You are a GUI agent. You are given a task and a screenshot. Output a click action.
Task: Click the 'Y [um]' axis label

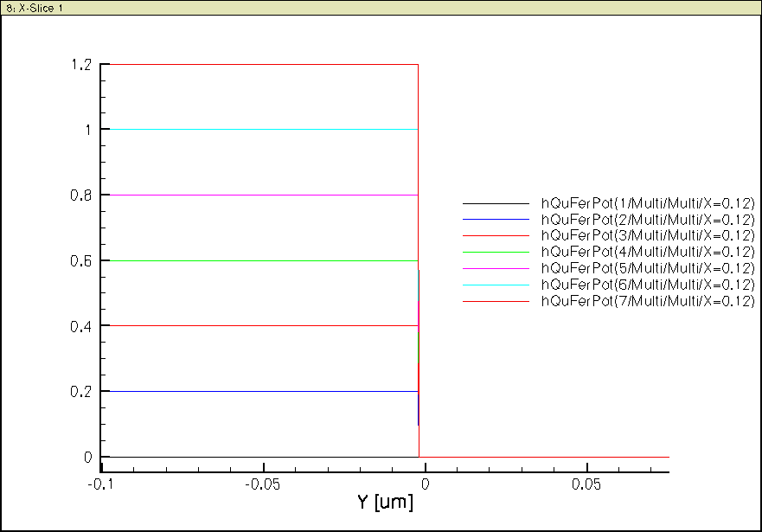386,502
